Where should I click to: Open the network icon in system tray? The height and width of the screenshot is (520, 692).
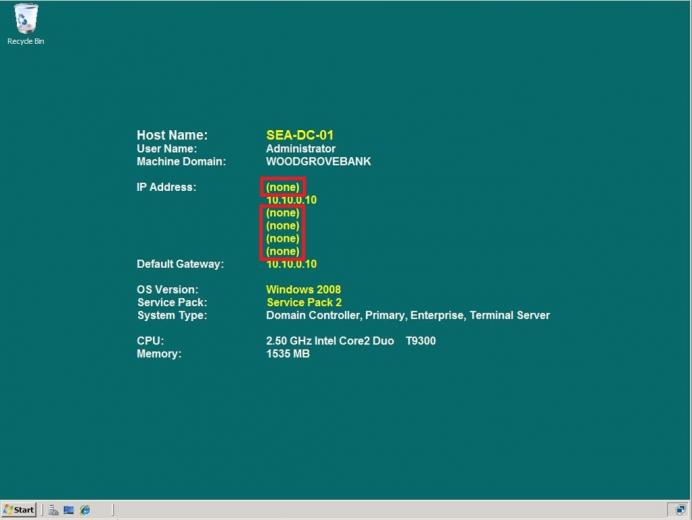[680, 510]
